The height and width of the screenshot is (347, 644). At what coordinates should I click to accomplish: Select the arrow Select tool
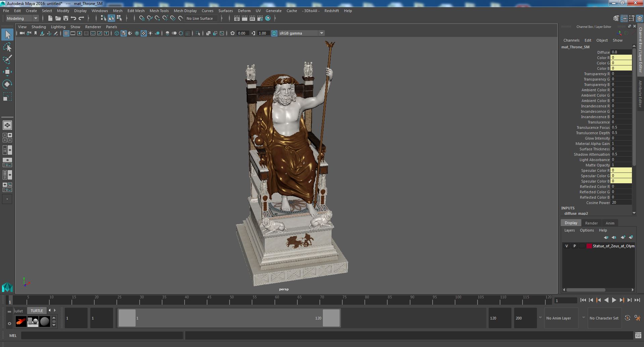click(x=7, y=35)
